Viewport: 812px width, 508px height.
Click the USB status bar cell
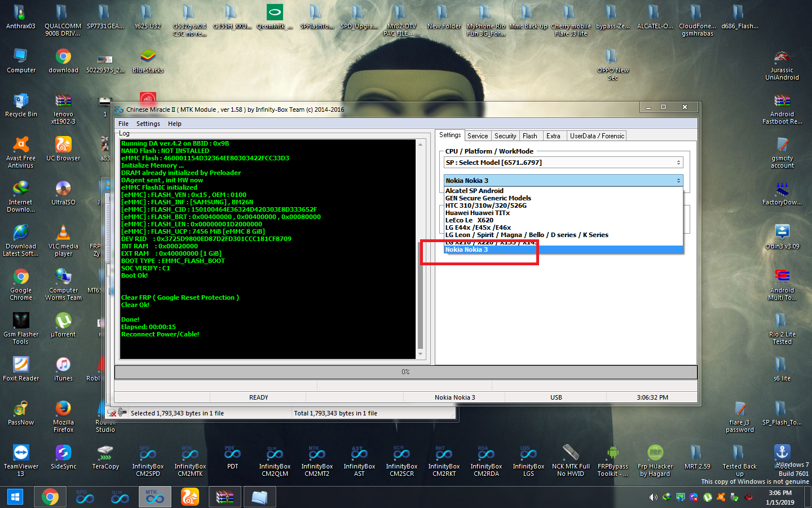pyautogui.click(x=556, y=397)
